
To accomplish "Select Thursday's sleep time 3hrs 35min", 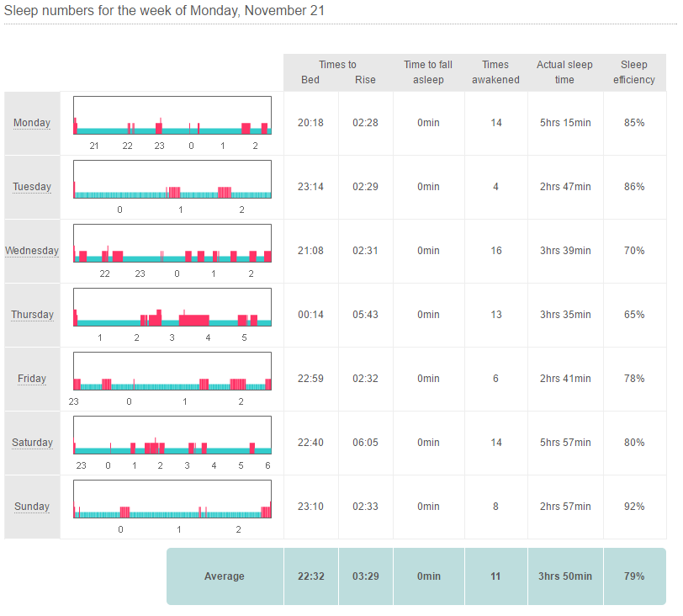I will pos(565,315).
